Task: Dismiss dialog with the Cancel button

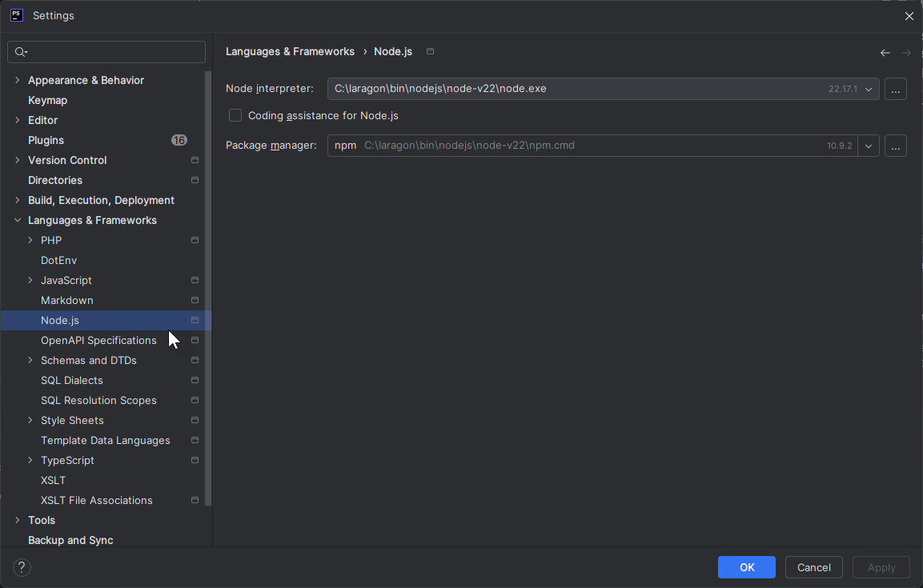Action: click(x=813, y=567)
